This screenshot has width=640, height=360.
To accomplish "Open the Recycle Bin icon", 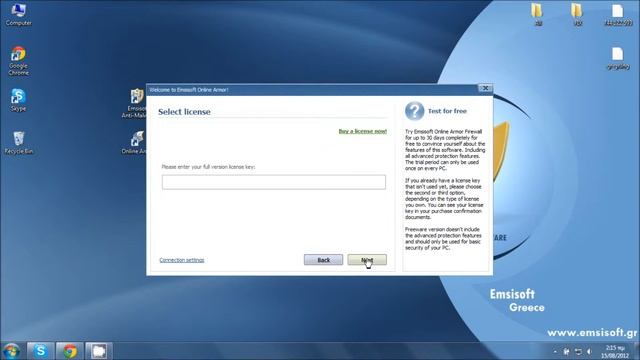I will click(x=18, y=142).
